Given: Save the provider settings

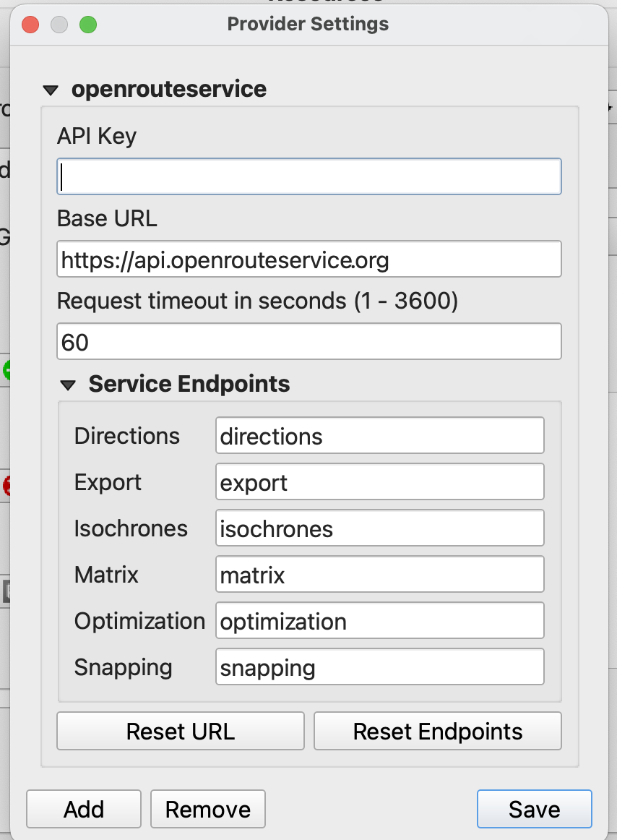Looking at the screenshot, I should pyautogui.click(x=535, y=809).
